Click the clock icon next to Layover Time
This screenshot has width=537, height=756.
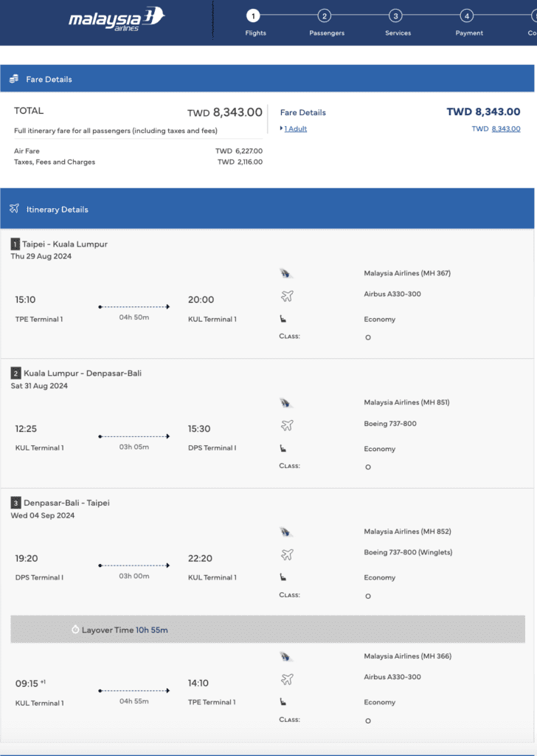[75, 630]
